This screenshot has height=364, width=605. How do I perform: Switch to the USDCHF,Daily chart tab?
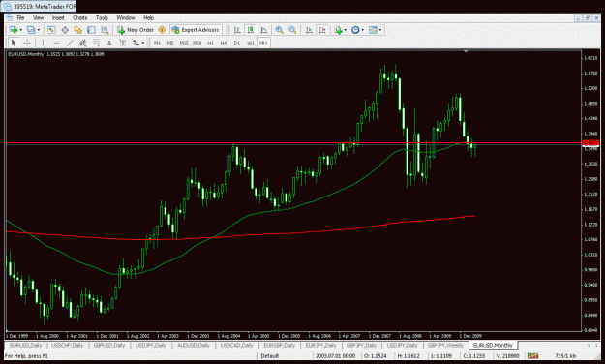click(x=68, y=345)
